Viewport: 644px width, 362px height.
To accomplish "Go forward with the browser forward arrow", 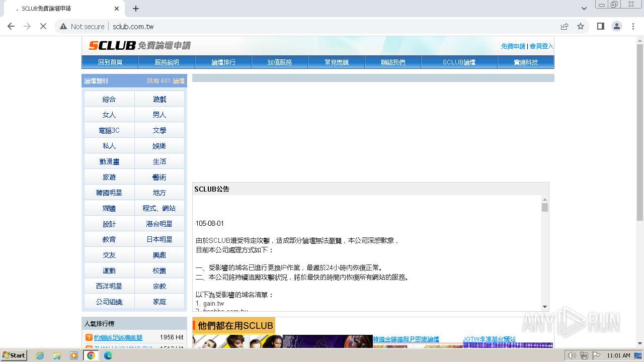I will [x=27, y=26].
